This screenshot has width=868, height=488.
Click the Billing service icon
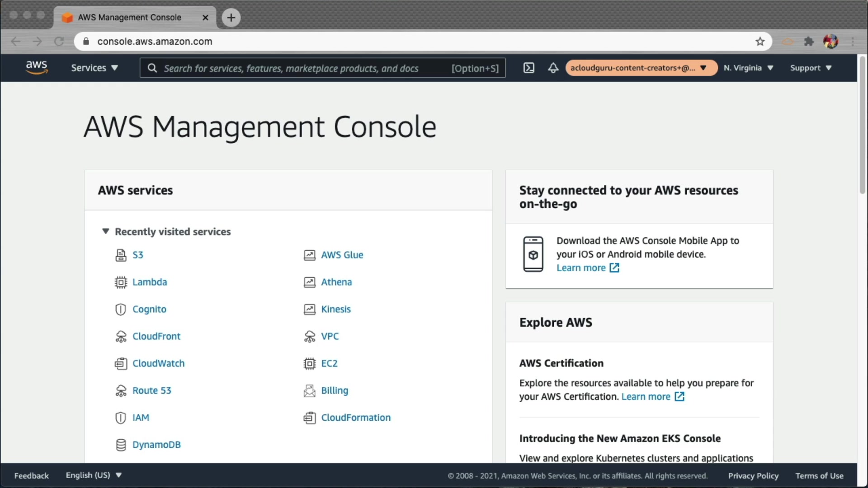pos(309,391)
